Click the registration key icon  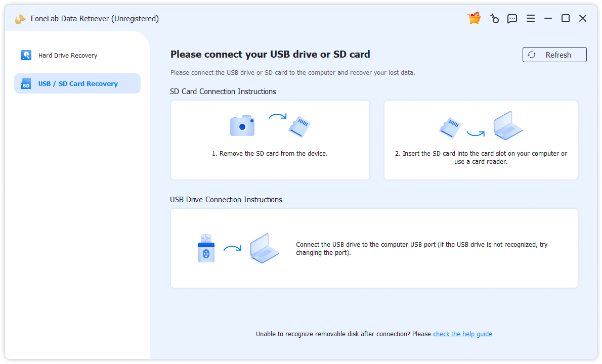pos(494,18)
